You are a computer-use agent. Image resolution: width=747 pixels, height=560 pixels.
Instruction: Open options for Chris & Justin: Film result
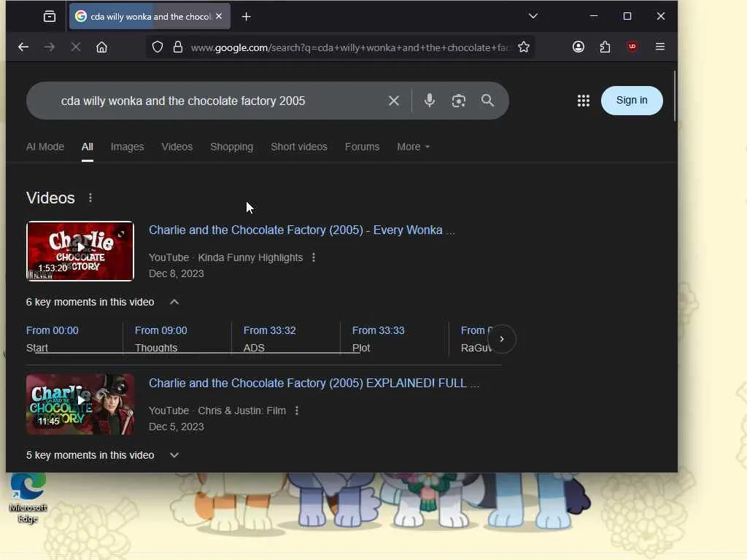pos(297,411)
